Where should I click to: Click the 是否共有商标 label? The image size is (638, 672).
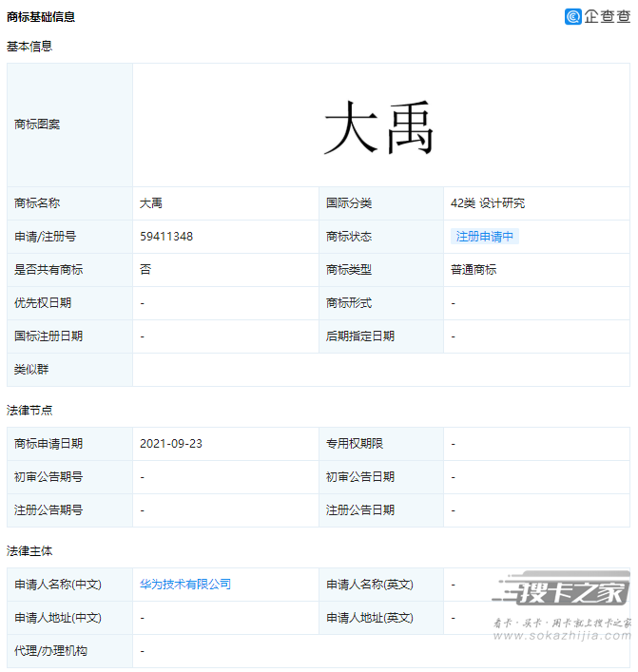click(x=48, y=270)
